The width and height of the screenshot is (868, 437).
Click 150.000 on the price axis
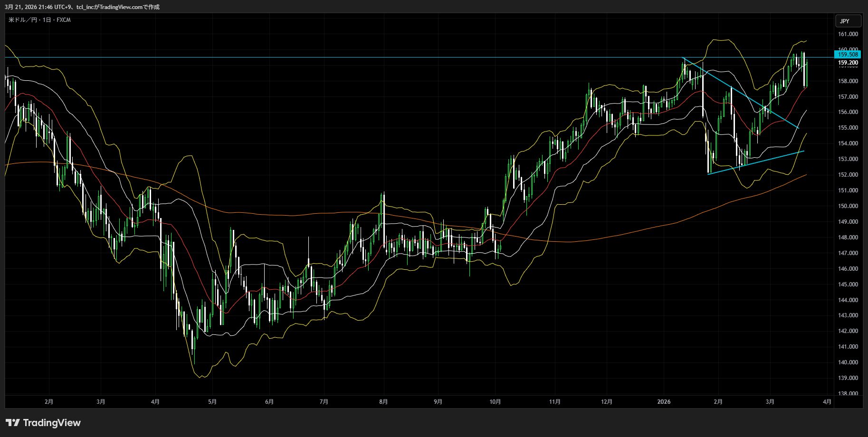point(848,206)
